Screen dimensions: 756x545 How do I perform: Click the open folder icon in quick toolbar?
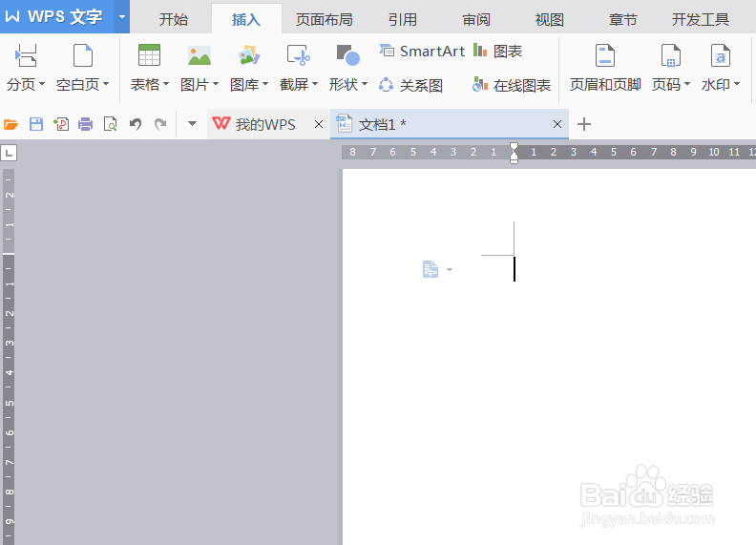(10, 124)
